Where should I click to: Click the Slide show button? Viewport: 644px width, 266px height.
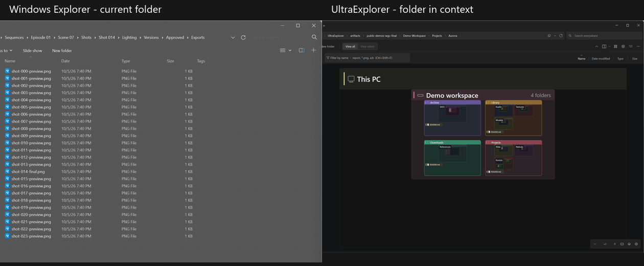coord(33,51)
